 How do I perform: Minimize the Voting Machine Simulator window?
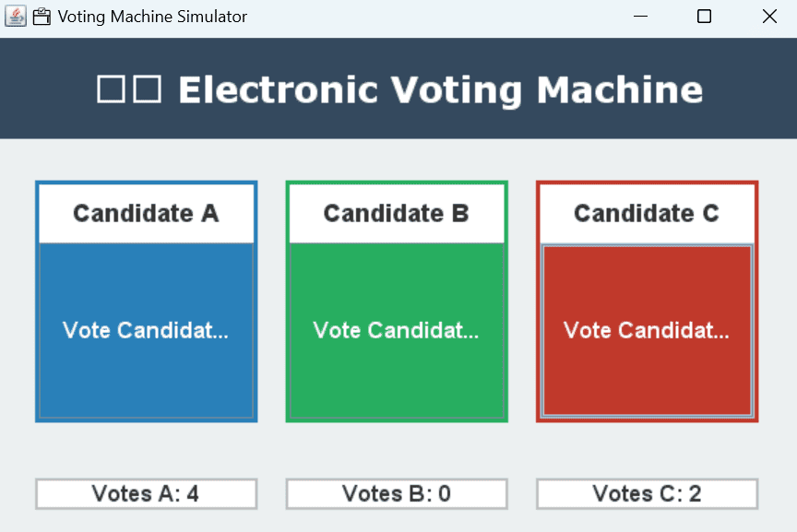click(640, 17)
